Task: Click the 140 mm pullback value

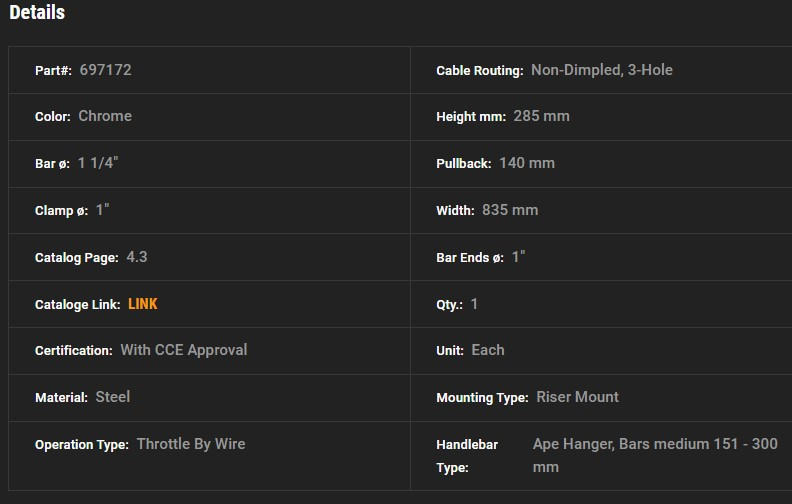Action: pos(527,163)
